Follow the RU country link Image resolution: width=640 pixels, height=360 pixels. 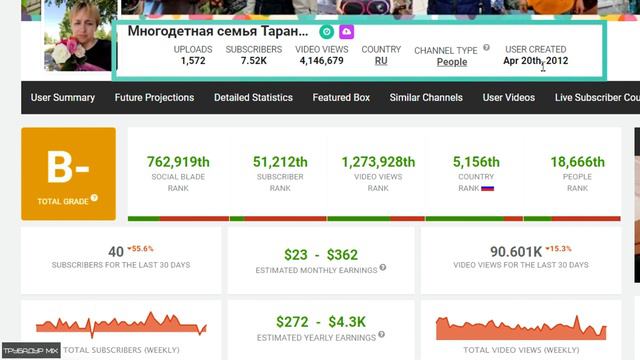(381, 61)
